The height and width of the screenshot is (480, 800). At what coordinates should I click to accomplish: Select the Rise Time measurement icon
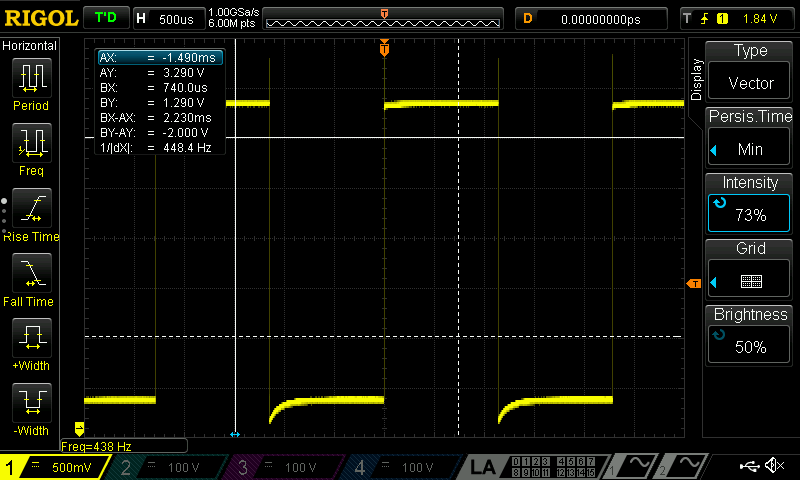pyautogui.click(x=32, y=208)
